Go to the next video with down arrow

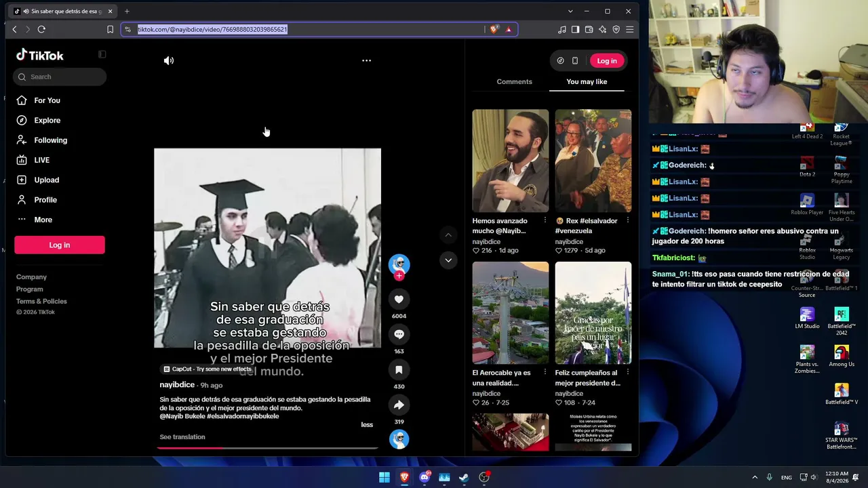click(x=448, y=260)
